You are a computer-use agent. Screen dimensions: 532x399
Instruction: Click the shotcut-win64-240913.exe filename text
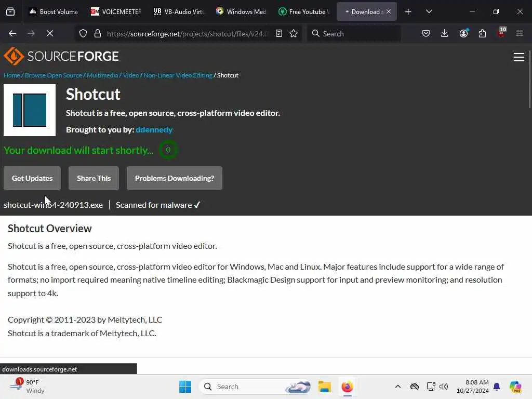tap(54, 205)
